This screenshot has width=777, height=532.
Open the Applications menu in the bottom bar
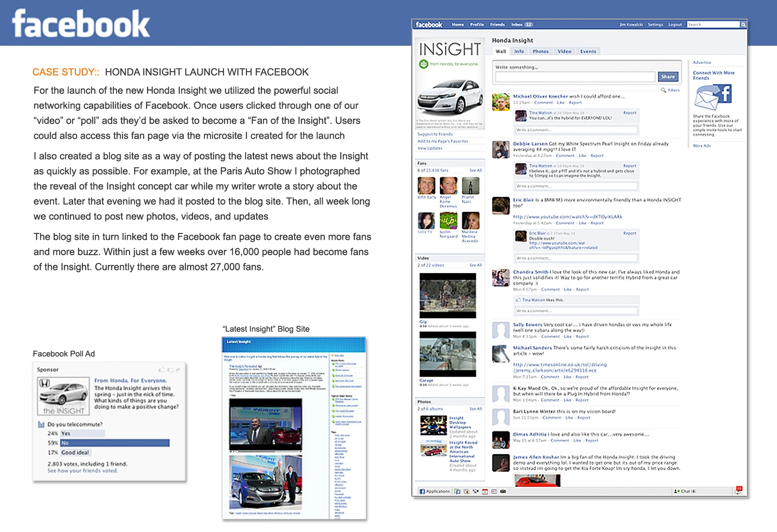tap(434, 491)
